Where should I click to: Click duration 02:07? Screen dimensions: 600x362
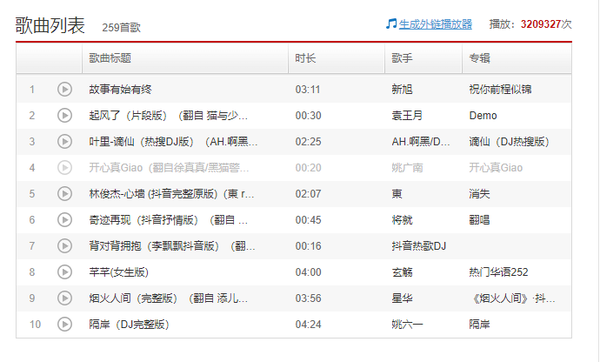click(308, 194)
